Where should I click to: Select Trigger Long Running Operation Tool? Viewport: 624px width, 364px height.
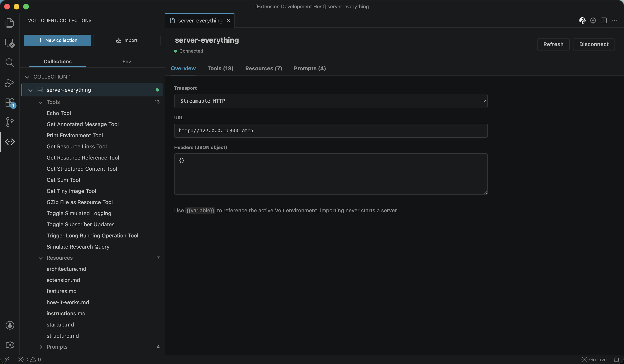(x=92, y=236)
